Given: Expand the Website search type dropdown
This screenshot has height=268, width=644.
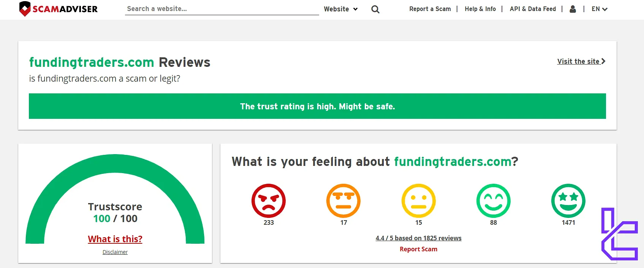Looking at the screenshot, I should tap(340, 9).
